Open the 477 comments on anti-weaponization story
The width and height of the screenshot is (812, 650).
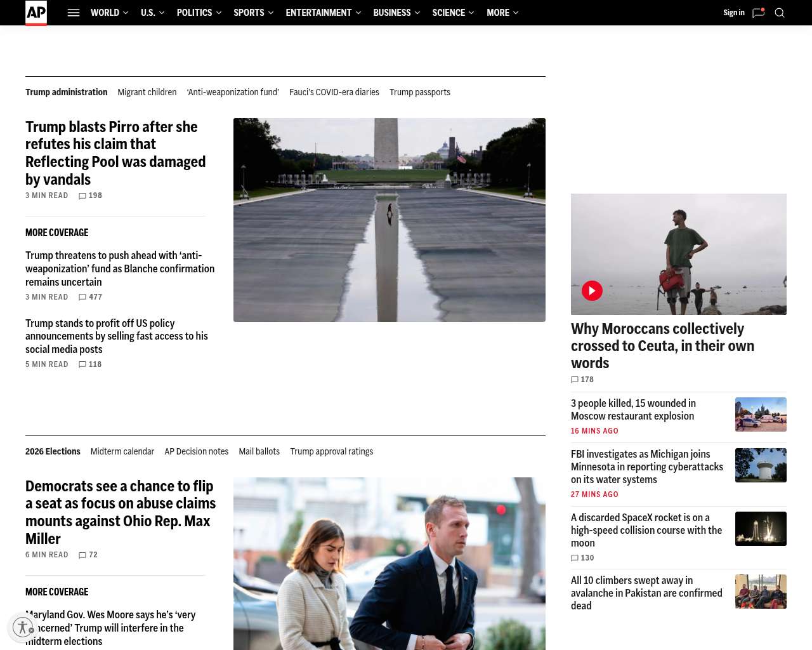pyautogui.click(x=90, y=297)
